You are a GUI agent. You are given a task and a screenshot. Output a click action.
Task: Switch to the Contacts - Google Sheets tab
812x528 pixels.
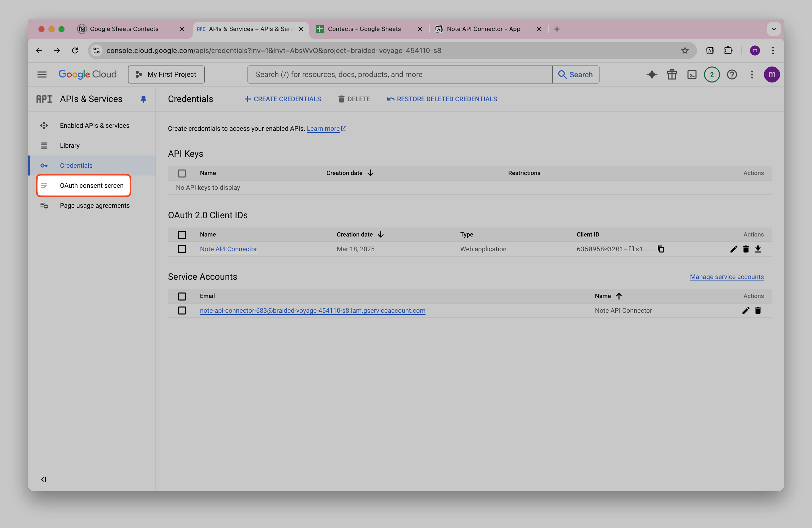click(x=364, y=29)
